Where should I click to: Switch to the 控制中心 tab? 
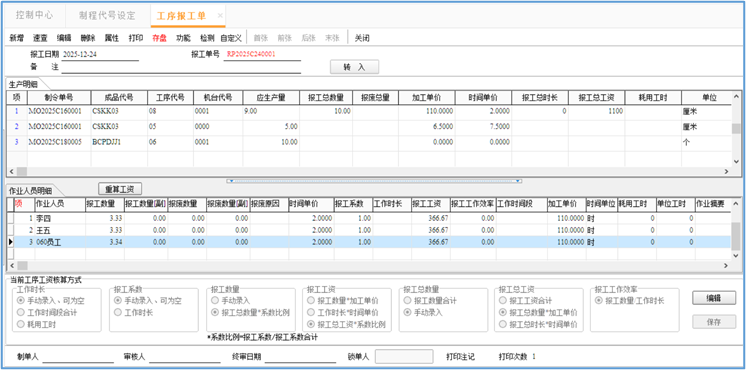tap(34, 16)
